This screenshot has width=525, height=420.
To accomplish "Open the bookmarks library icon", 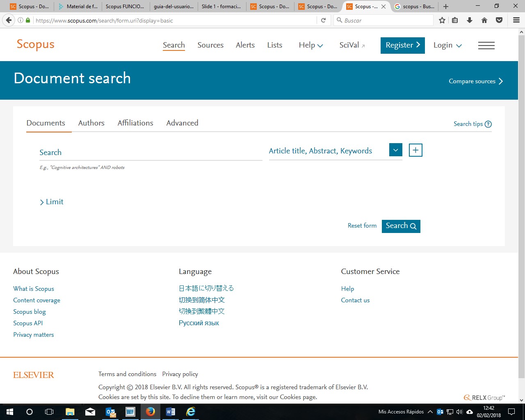I will pos(455,20).
